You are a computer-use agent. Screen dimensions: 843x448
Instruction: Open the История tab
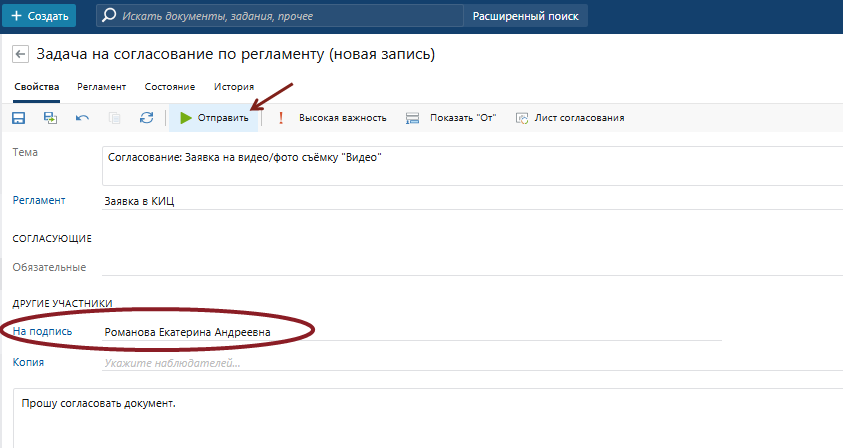coord(233,87)
